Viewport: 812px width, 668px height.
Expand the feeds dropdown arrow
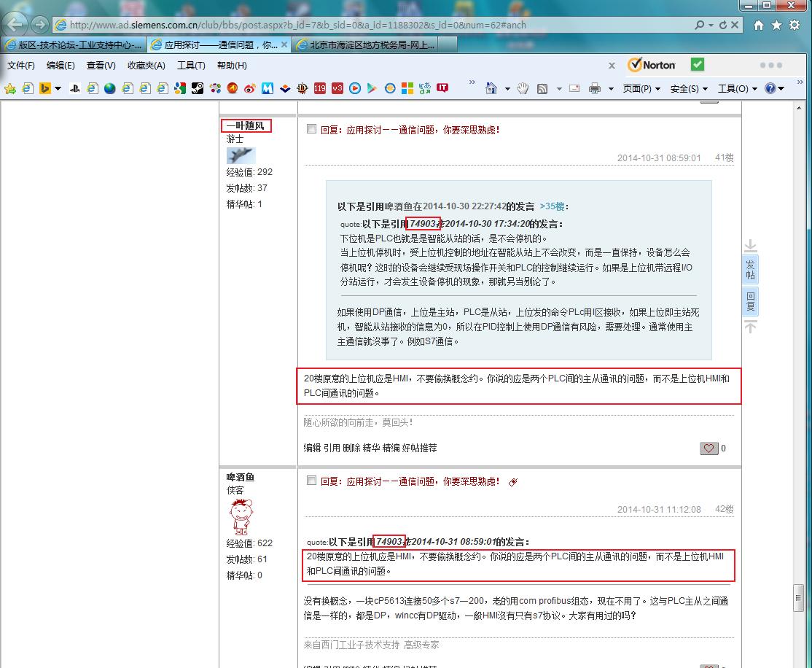(x=559, y=89)
